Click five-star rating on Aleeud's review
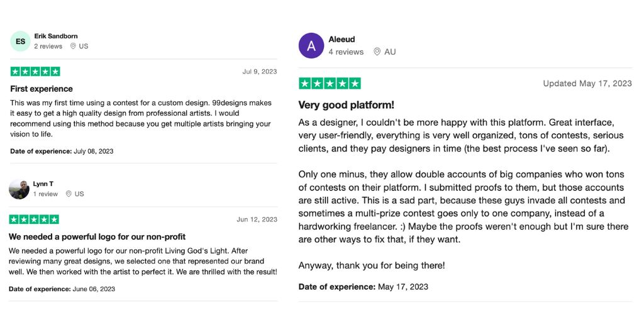The height and width of the screenshot is (327, 644). click(330, 84)
